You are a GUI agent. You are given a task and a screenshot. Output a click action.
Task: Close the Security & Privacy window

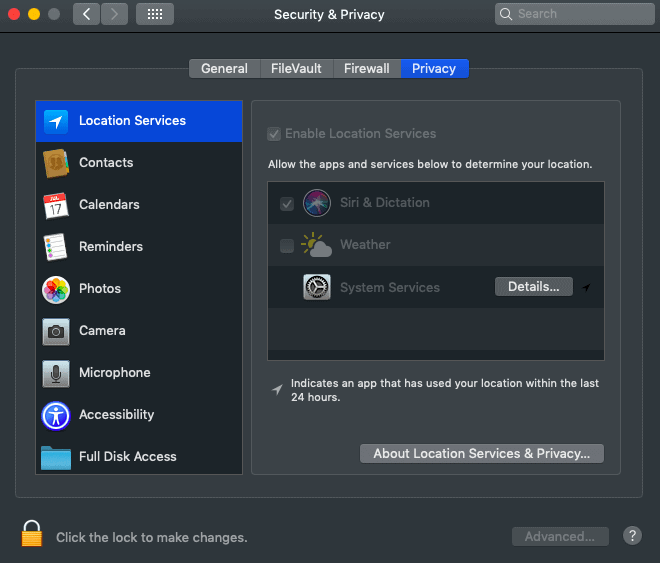[x=14, y=14]
